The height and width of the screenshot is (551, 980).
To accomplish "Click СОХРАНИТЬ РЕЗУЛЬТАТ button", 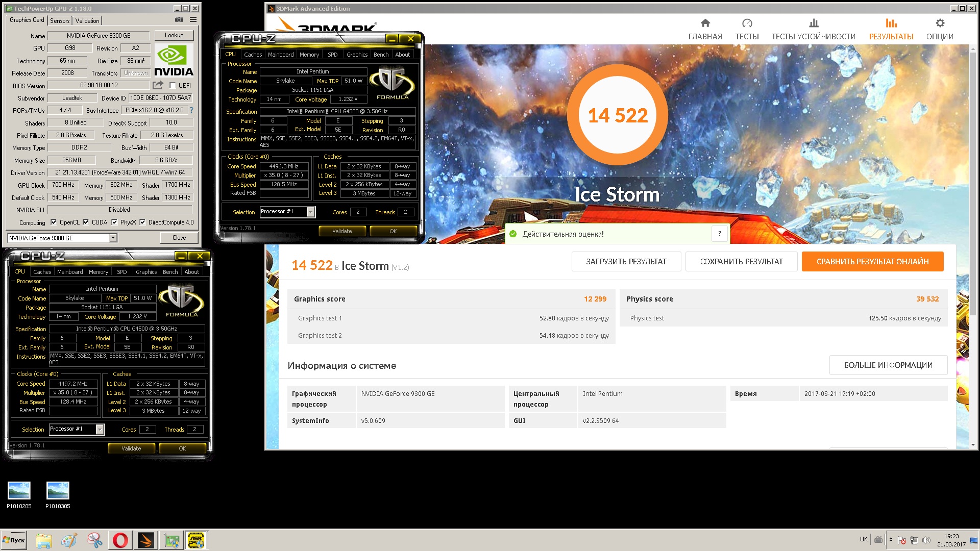I will 741,261.
